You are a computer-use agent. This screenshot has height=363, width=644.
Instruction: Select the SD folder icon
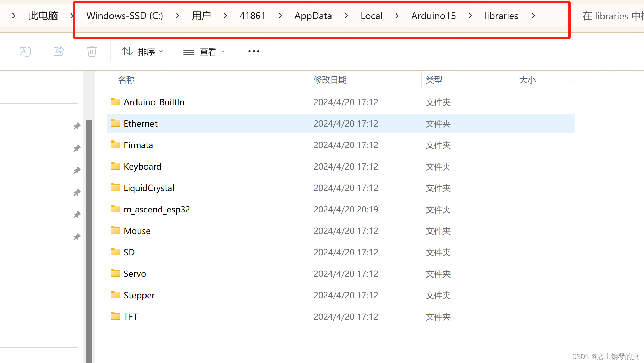coord(115,252)
